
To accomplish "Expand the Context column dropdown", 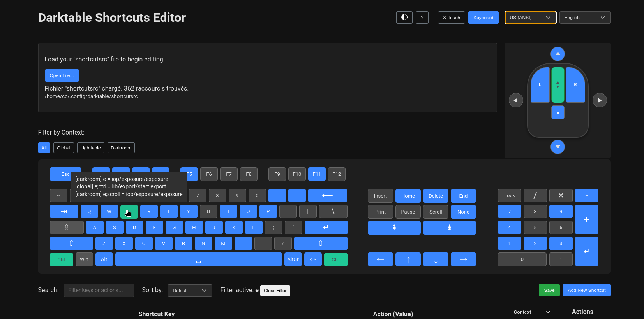I will pyautogui.click(x=532, y=312).
